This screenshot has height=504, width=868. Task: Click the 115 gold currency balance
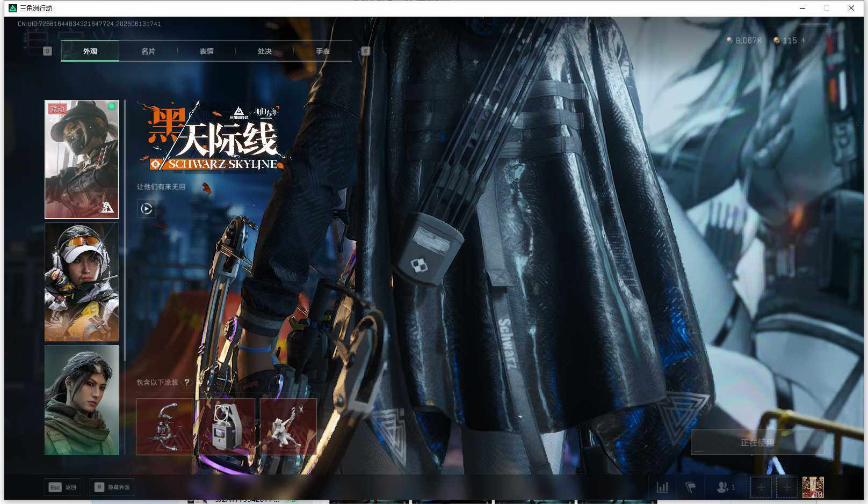tap(785, 40)
